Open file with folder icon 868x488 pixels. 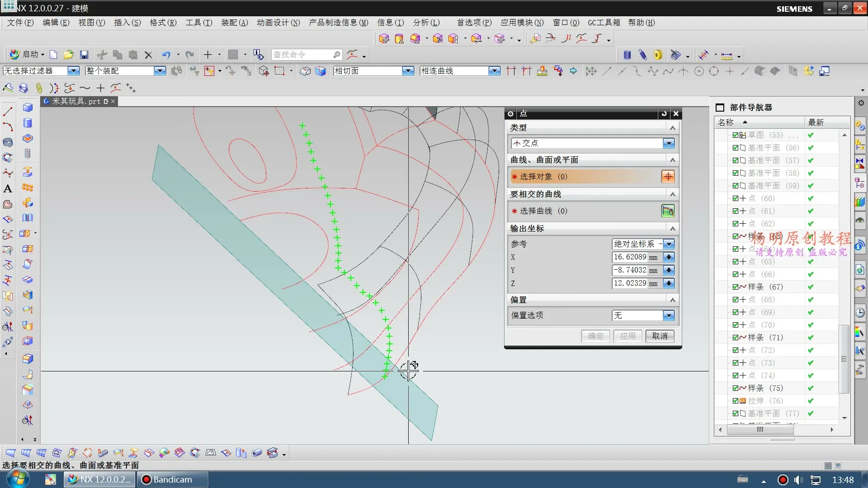point(68,55)
